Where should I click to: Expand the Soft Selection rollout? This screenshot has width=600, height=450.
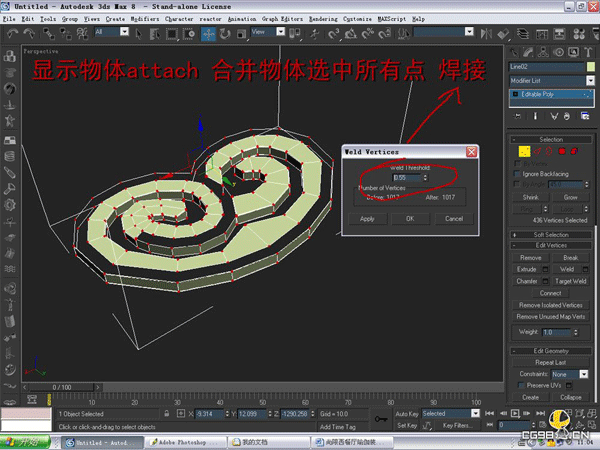pos(551,235)
